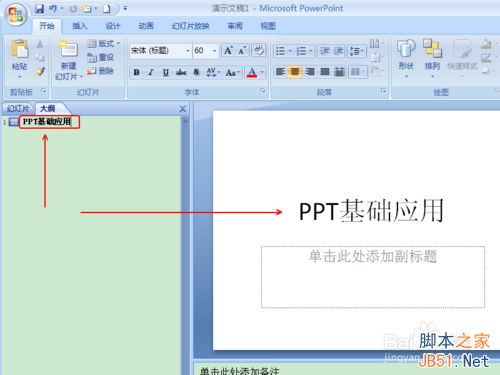
Task: Apply distributed alignment
Action: (x=339, y=71)
